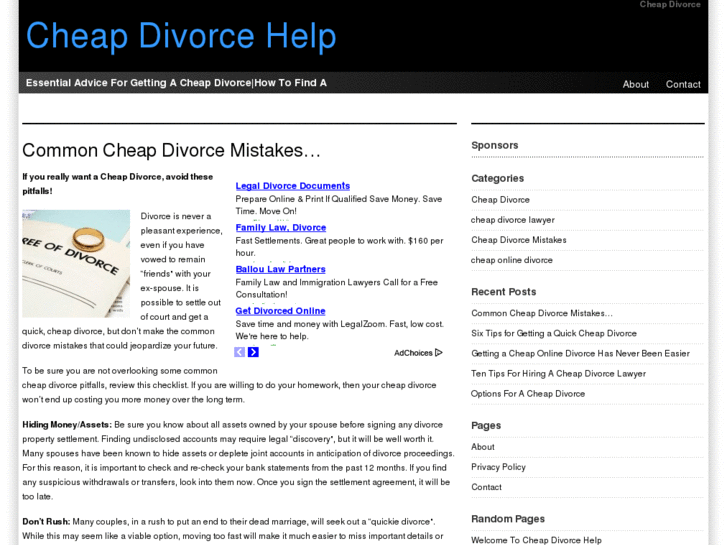Click the Categories sidebar heading
Image resolution: width=727 pixels, height=545 pixels.
(497, 178)
